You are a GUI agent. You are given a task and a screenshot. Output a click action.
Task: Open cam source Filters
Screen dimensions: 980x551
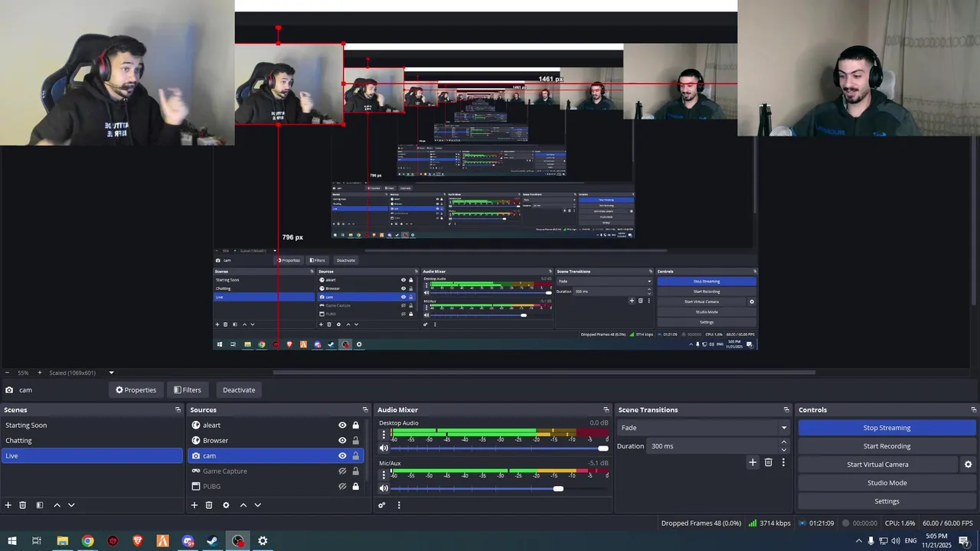[188, 390]
